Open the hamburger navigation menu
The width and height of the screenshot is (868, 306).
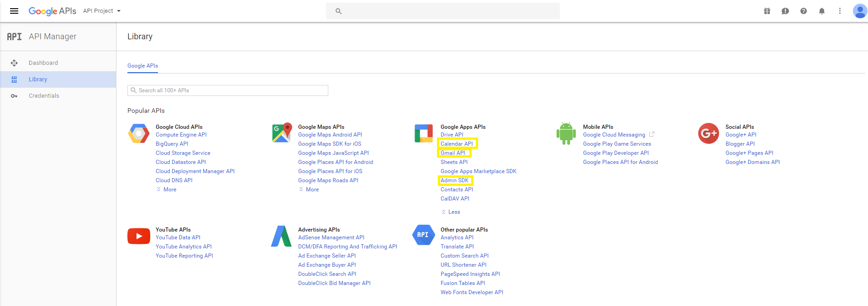[x=14, y=11]
